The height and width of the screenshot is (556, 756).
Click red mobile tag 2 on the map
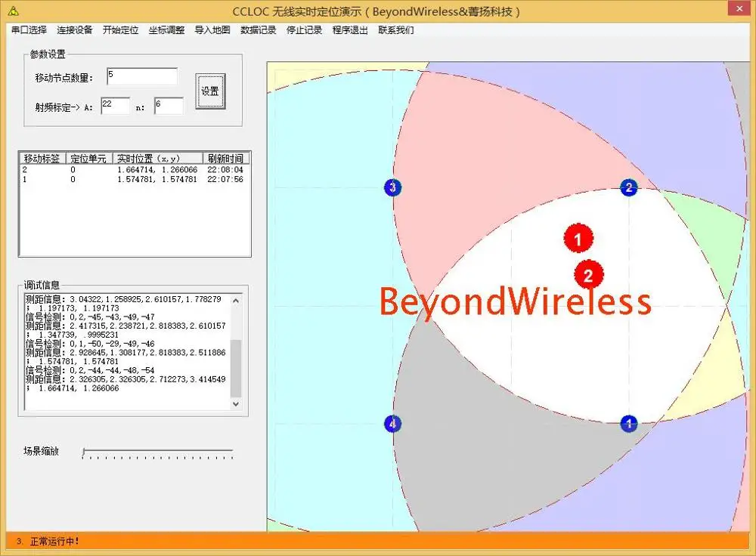point(589,275)
